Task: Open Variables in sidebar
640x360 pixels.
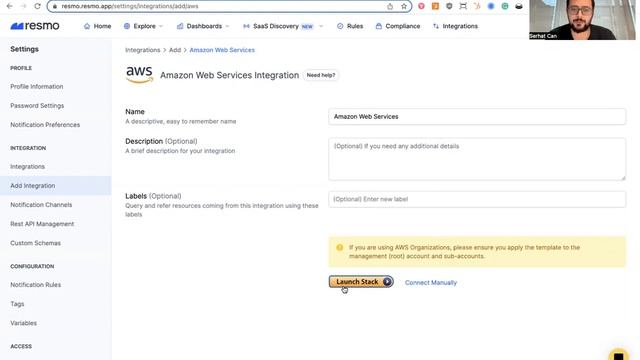Action: (23, 323)
